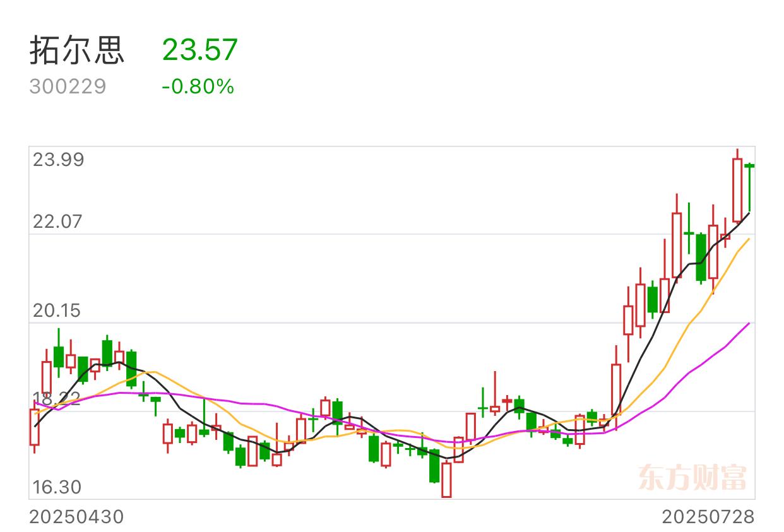The image size is (784, 532).
Task: Click the right end of orange average line
Action: click(x=748, y=240)
